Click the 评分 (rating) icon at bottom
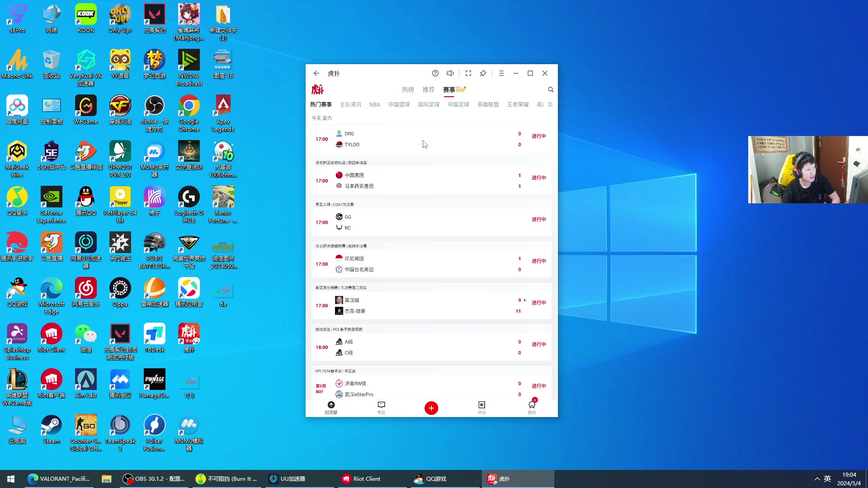 point(481,408)
